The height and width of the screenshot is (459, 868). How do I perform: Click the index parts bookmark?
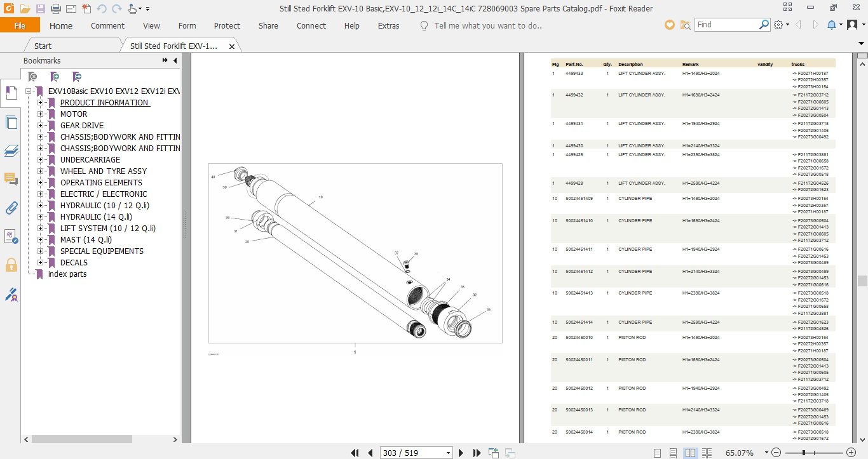tap(67, 274)
